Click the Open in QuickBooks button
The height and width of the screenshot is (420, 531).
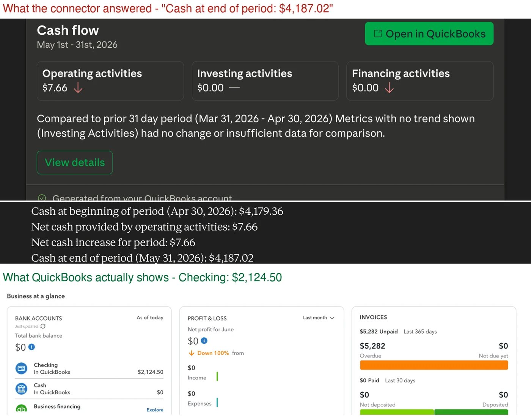429,34
